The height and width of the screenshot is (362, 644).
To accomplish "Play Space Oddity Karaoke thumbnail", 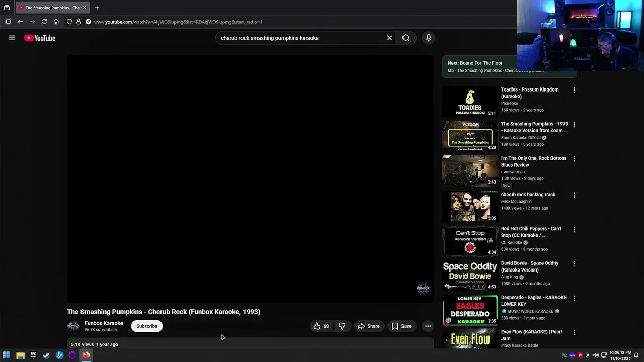I will click(470, 276).
